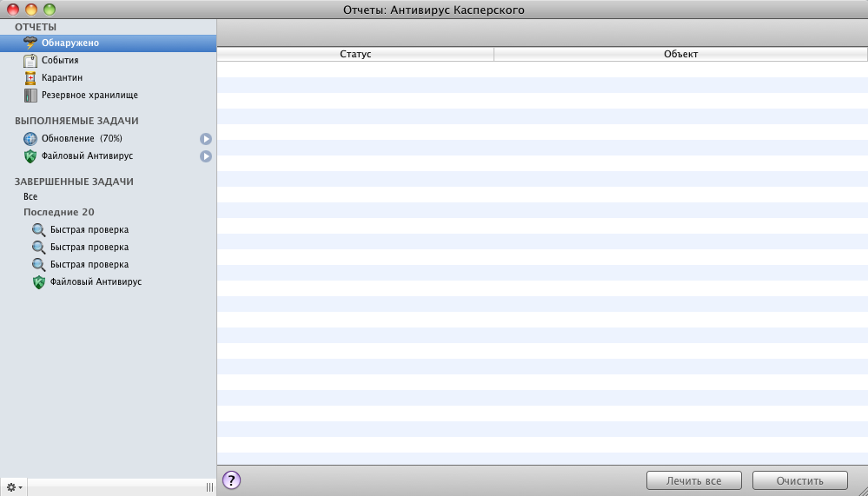Open the gear actions menu

coord(14,487)
